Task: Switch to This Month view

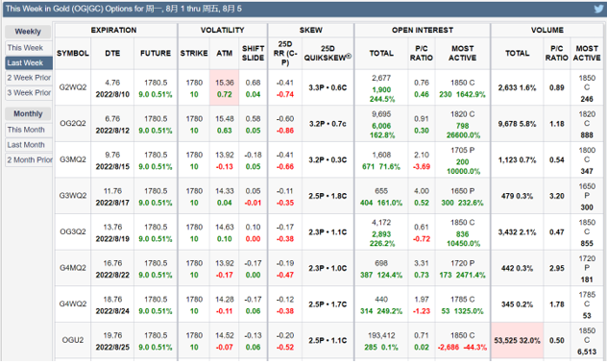Action: tap(29, 130)
